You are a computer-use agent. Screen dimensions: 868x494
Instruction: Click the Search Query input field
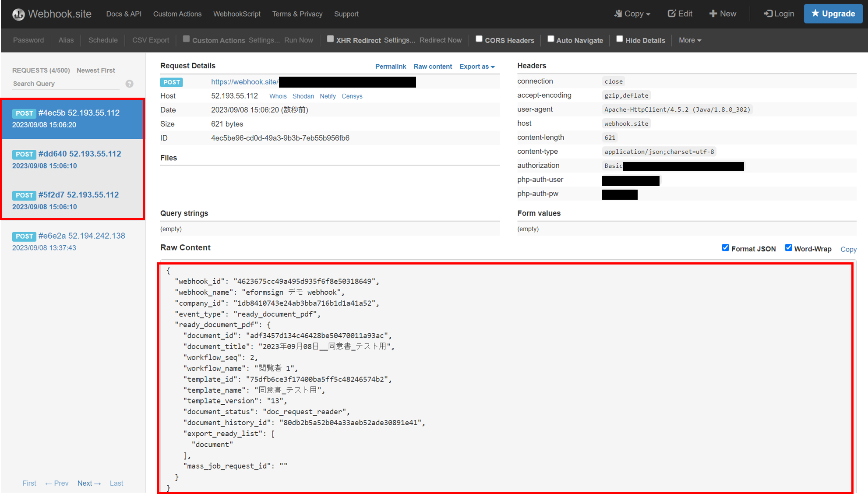pos(66,84)
